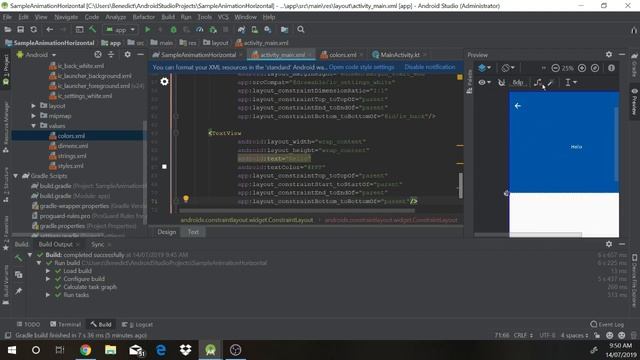The image size is (640, 360).
Task: Expand the Configure build node
Action: [48, 279]
